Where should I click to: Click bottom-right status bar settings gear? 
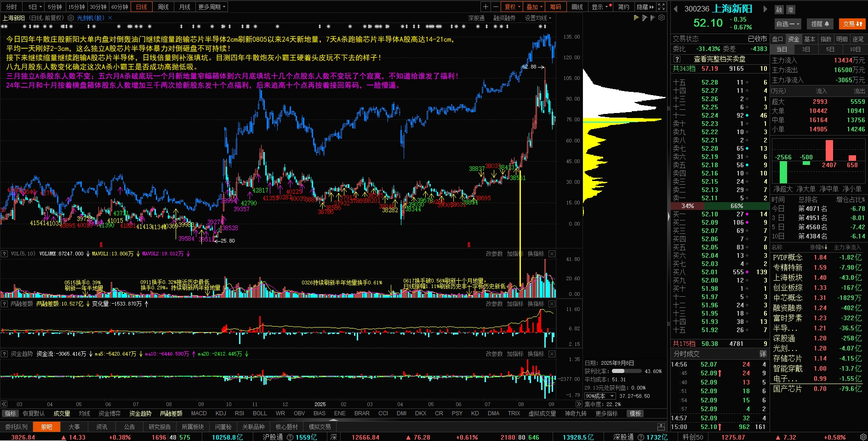click(x=863, y=437)
